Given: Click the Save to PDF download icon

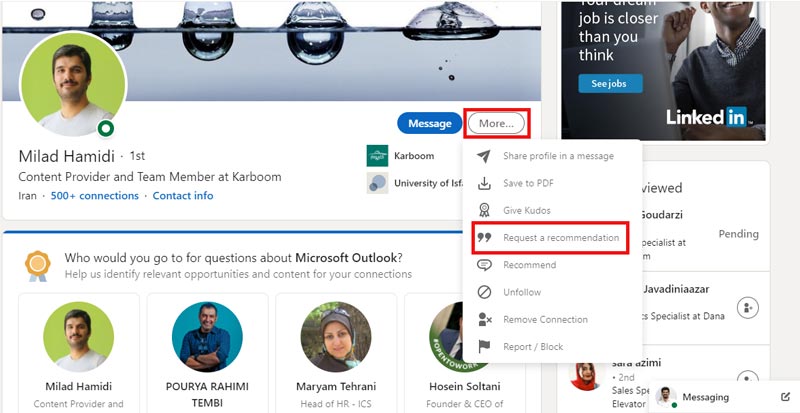Looking at the screenshot, I should point(484,183).
